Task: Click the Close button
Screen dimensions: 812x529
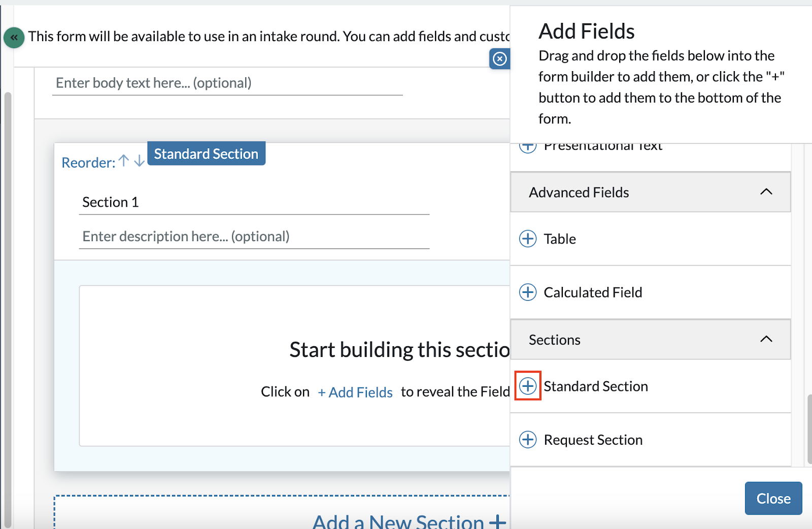Action: (773, 498)
